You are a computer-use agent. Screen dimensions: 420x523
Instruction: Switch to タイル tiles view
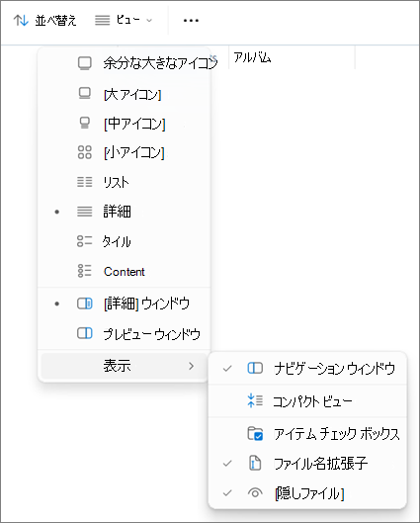124,241
